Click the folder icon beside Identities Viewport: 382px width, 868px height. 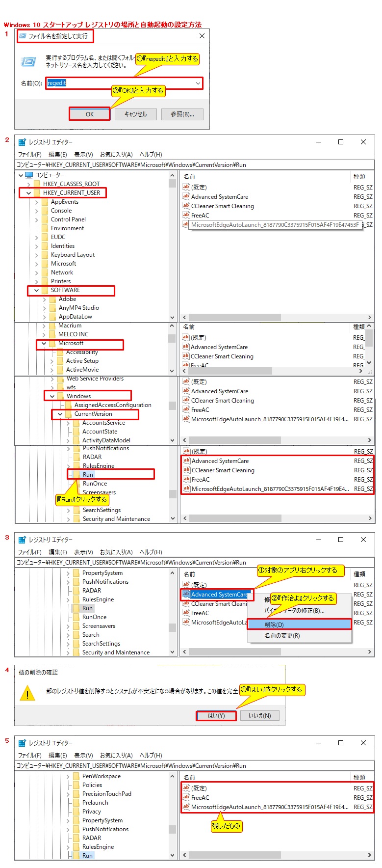click(x=45, y=246)
